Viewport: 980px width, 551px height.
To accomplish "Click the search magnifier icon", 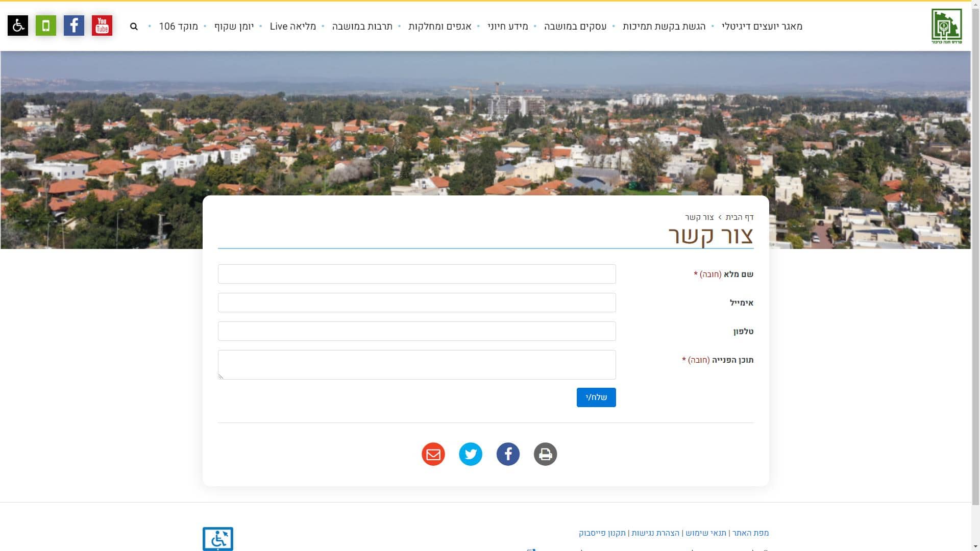I will coord(134,27).
